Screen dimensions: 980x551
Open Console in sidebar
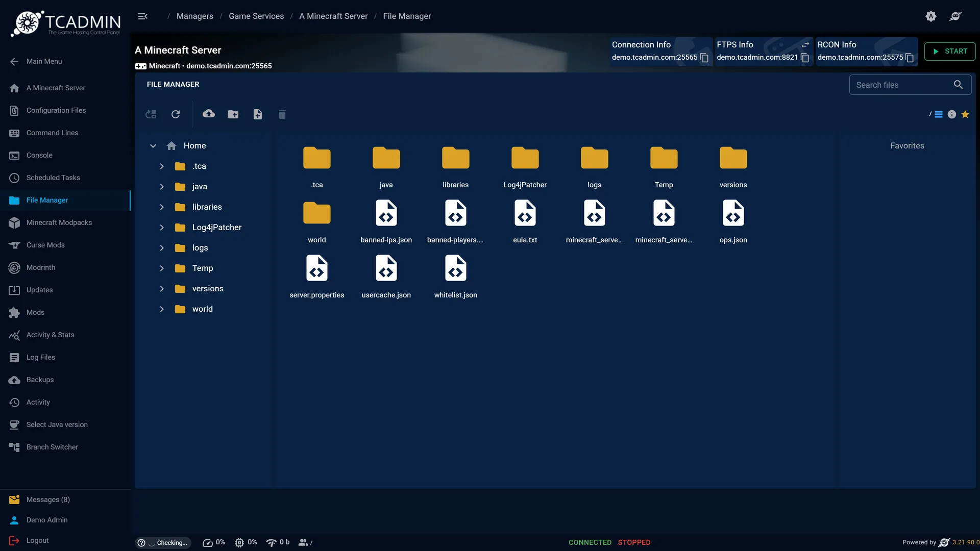(65, 155)
